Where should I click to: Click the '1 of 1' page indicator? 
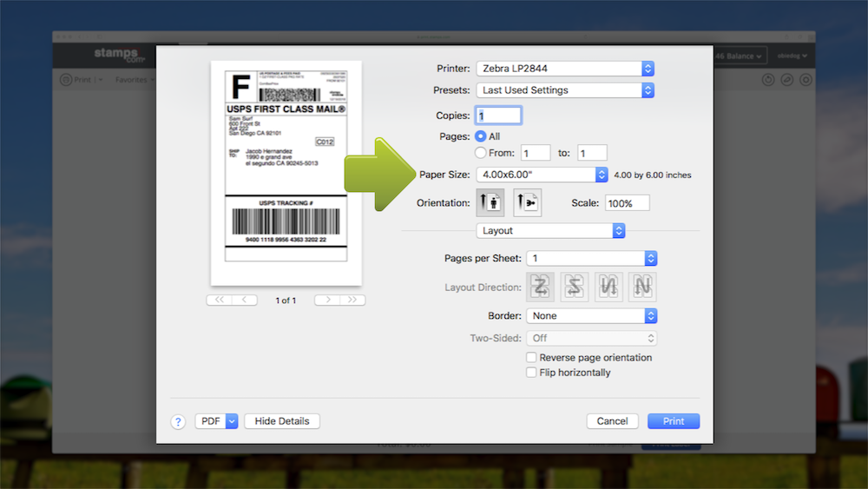point(286,301)
